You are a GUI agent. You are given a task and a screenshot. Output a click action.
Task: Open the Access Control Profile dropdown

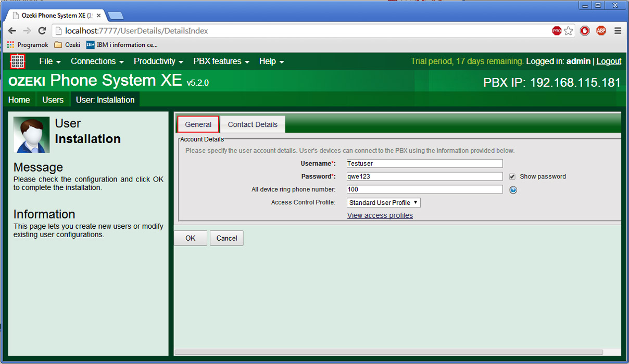(384, 202)
